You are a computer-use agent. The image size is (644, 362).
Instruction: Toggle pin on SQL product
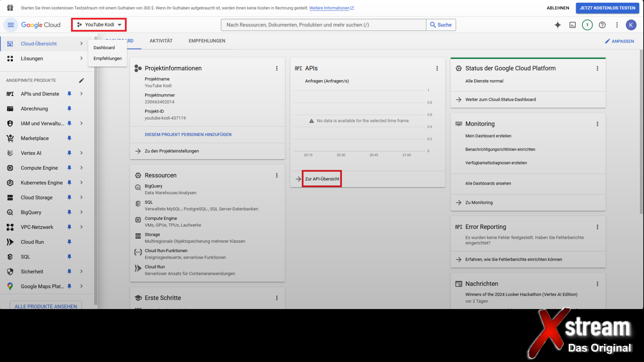pyautogui.click(x=69, y=257)
